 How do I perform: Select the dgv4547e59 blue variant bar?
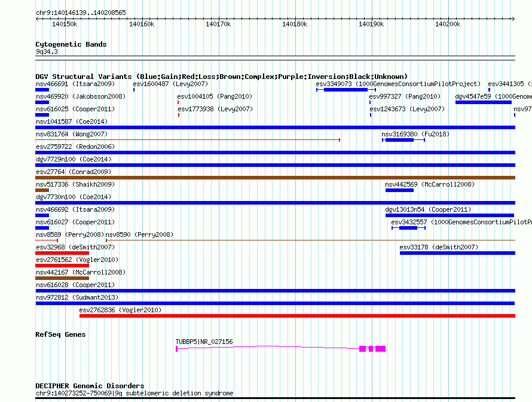point(483,102)
